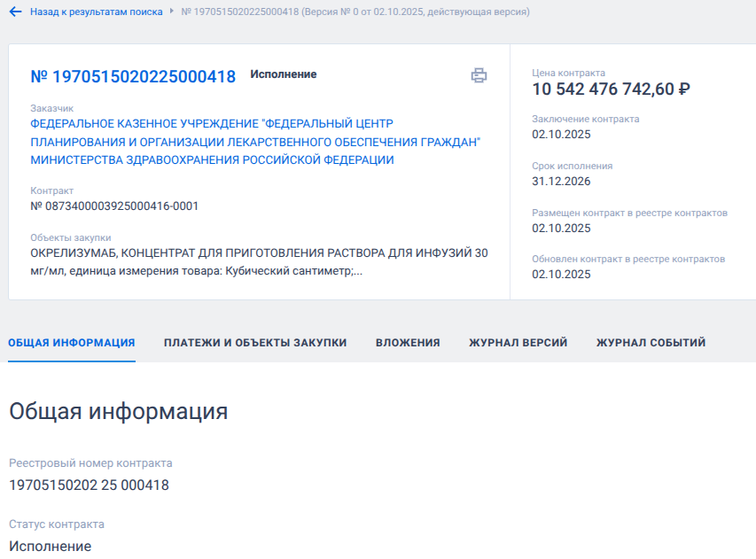Image resolution: width=756 pixels, height=559 pixels.
Task: Click the printer icon for the contract
Action: tap(479, 75)
